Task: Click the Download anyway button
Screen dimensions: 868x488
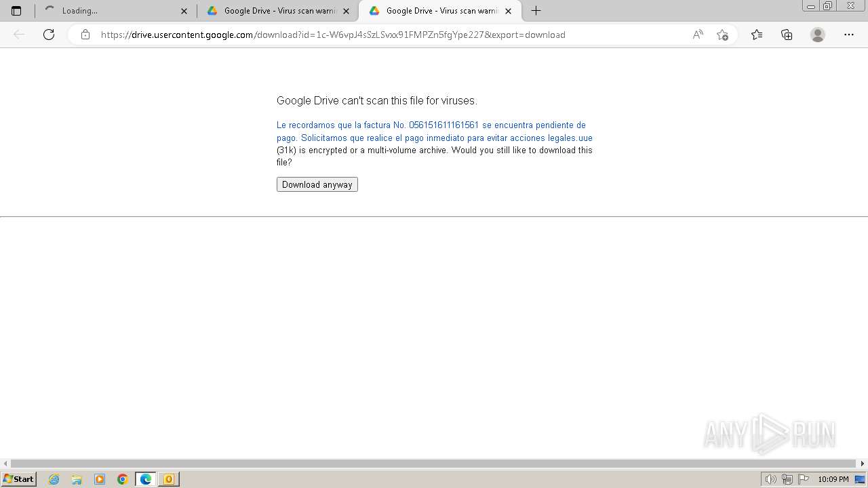Action: pyautogui.click(x=317, y=184)
